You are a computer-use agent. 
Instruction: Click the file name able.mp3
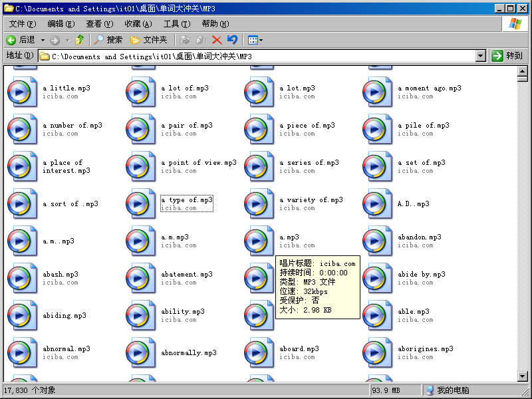[x=413, y=311]
